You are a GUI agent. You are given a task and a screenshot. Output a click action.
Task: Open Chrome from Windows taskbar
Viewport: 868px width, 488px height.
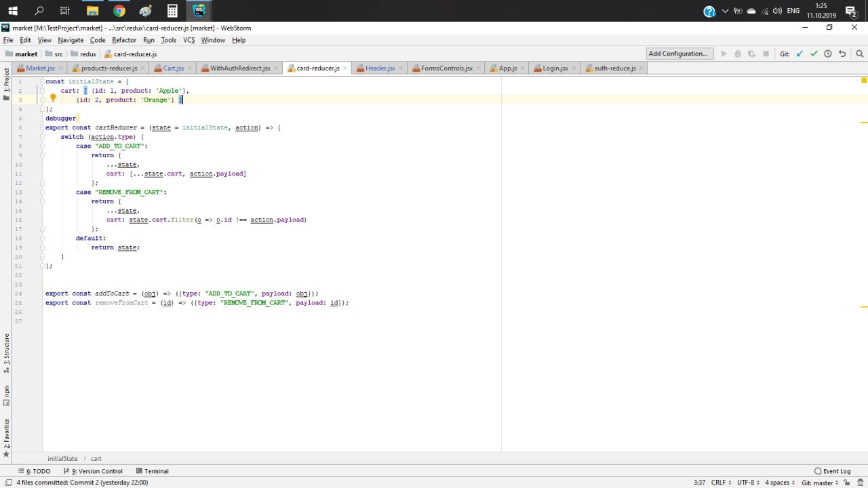[119, 10]
